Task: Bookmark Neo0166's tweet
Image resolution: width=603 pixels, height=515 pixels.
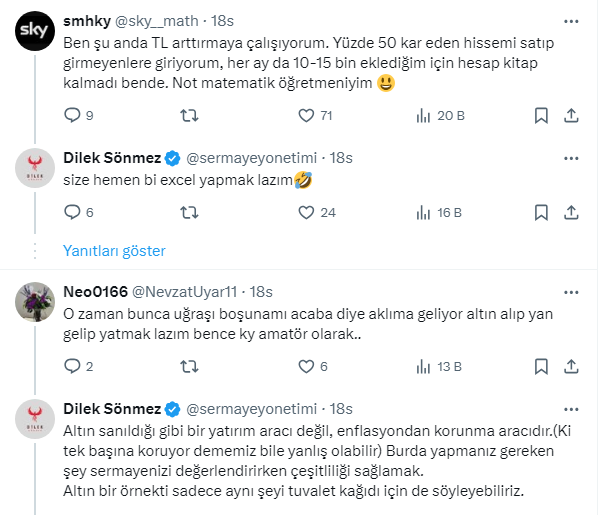Action: (541, 366)
